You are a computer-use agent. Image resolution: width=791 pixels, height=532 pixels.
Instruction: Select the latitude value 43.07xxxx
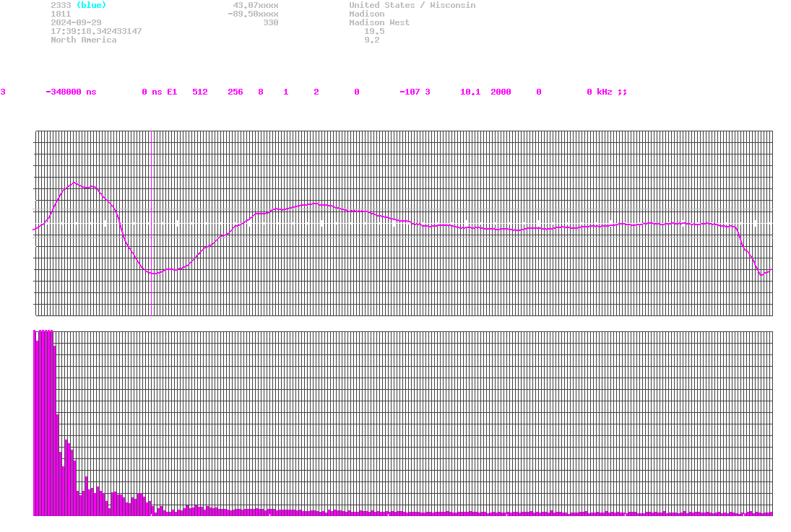[255, 5]
